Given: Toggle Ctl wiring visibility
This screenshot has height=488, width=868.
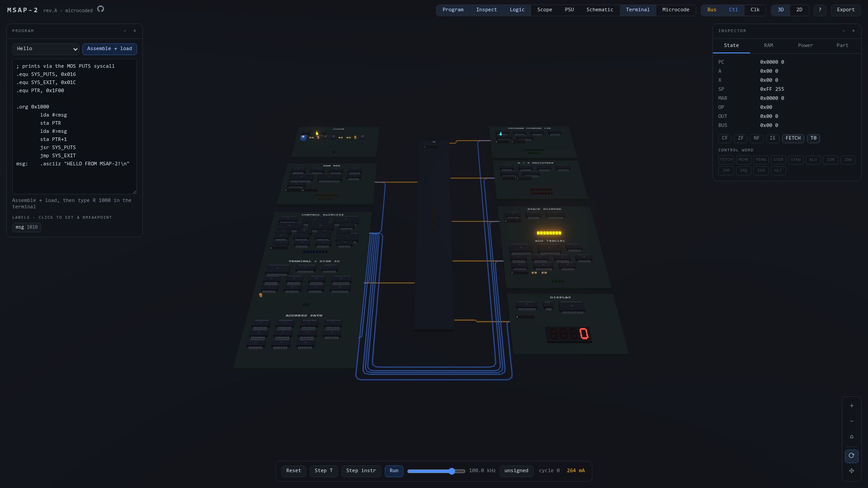Looking at the screenshot, I should (733, 10).
